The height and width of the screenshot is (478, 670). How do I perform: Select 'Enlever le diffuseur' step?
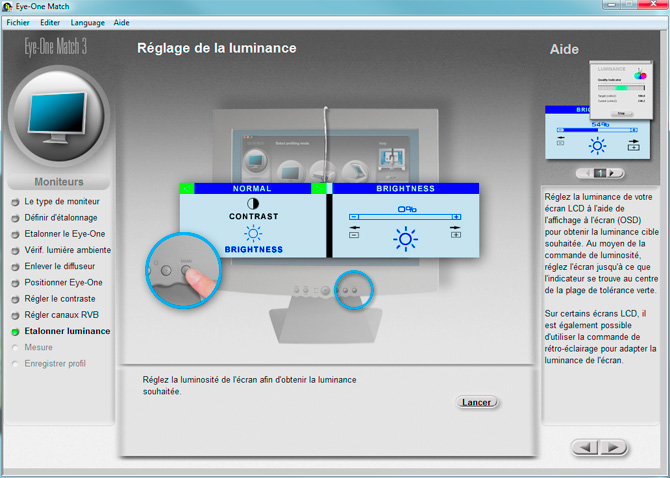pyautogui.click(x=59, y=267)
